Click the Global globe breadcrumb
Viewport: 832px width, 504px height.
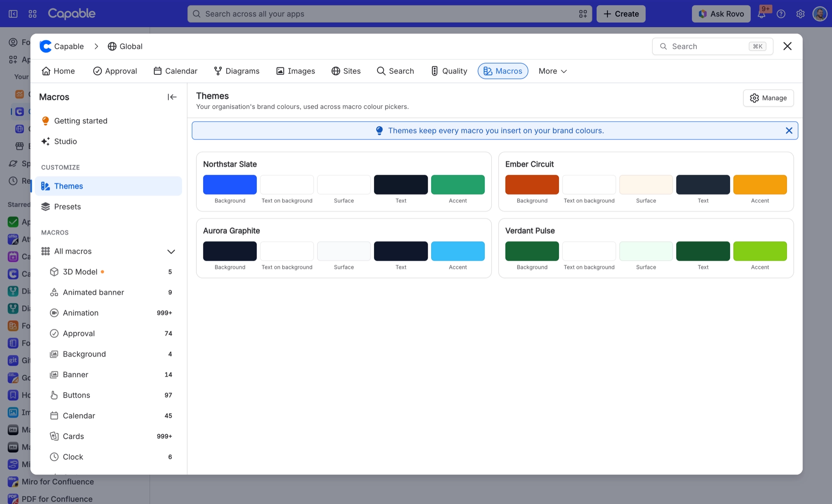point(125,46)
